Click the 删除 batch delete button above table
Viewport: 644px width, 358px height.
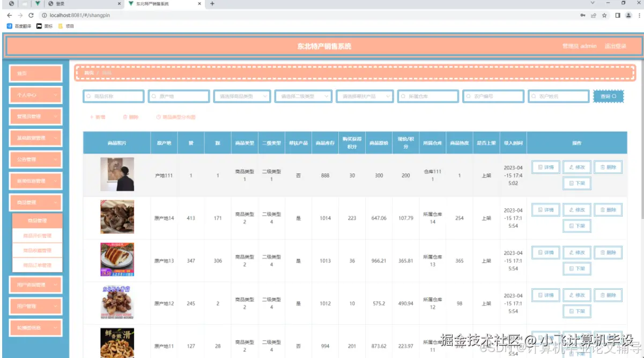[131, 117]
